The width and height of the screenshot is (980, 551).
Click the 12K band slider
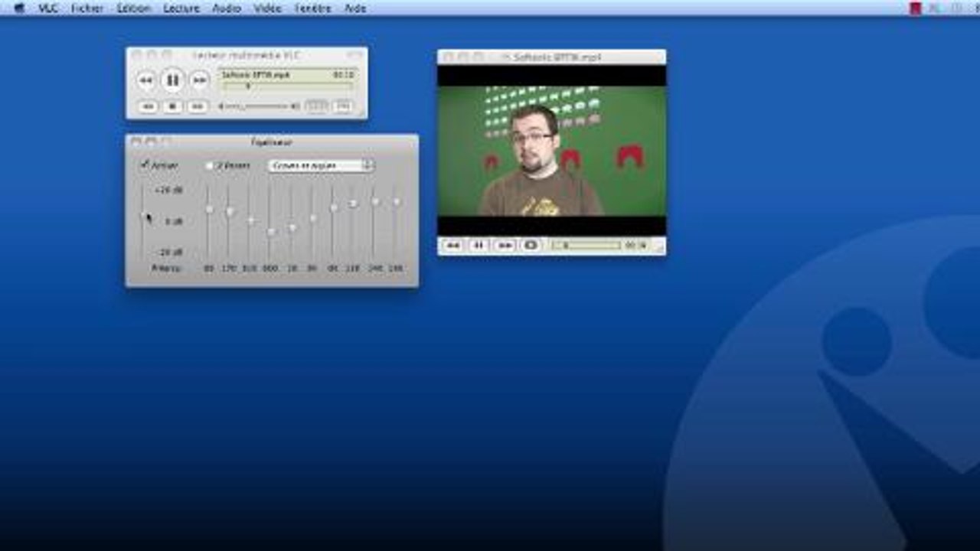(x=353, y=222)
